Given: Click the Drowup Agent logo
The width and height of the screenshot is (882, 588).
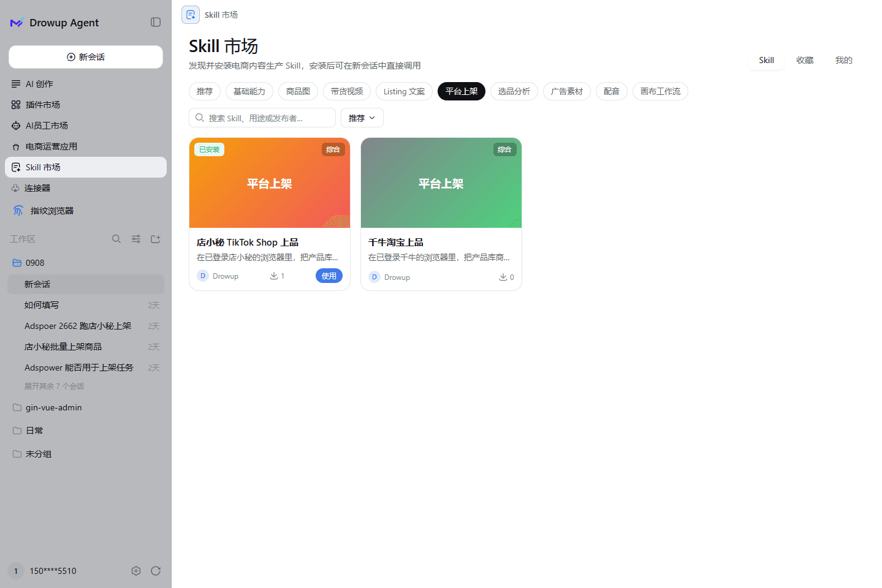Looking at the screenshot, I should (x=17, y=23).
